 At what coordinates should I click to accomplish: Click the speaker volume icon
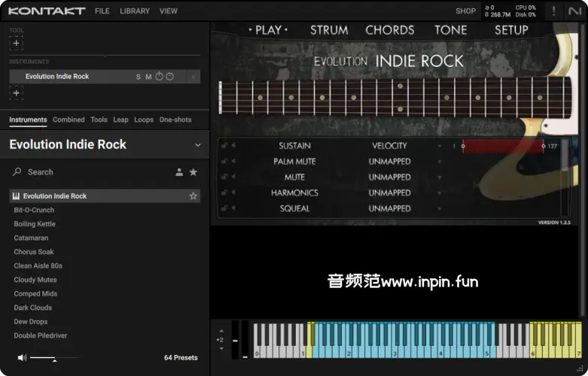point(22,358)
